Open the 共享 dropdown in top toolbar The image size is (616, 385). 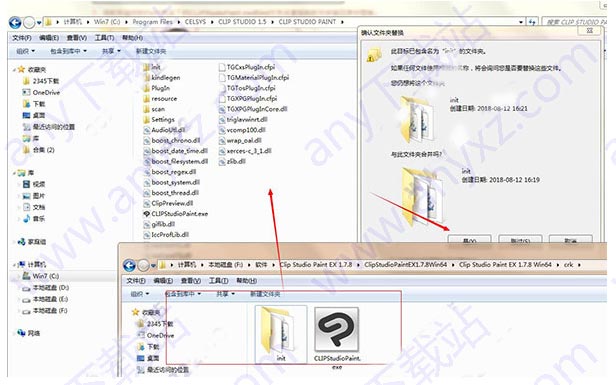pos(111,51)
